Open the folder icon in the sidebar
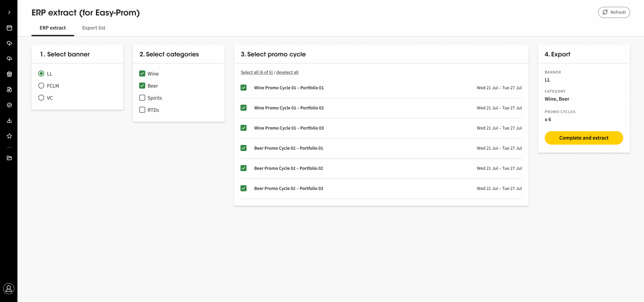644x302 pixels. pos(9,158)
